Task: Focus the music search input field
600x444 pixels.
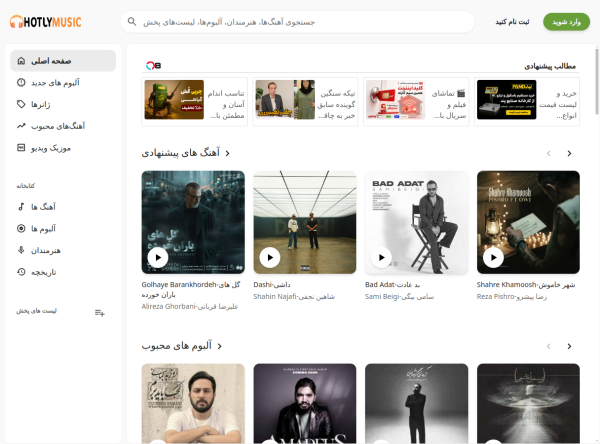Action: click(x=297, y=22)
